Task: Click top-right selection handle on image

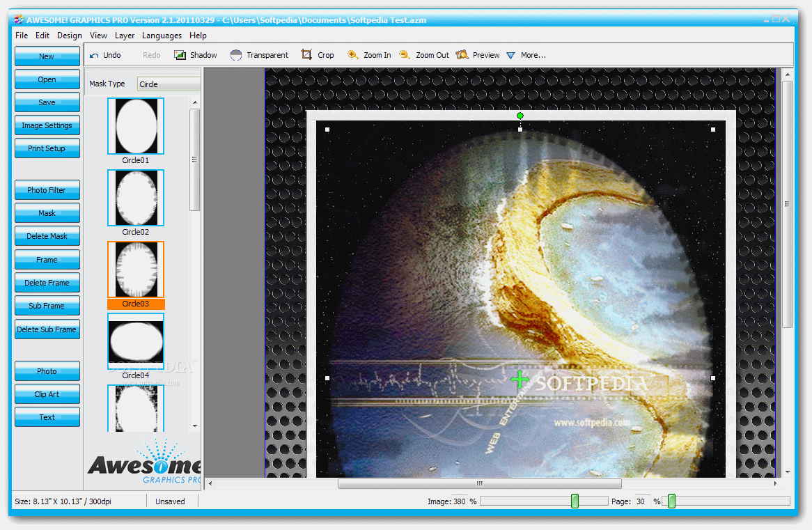Action: click(713, 130)
